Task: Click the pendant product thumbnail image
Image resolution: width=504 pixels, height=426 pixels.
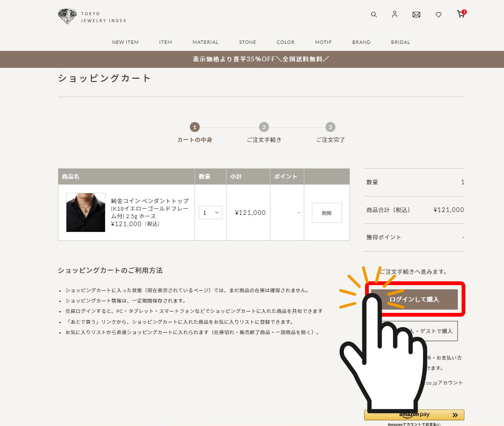Action: (86, 213)
